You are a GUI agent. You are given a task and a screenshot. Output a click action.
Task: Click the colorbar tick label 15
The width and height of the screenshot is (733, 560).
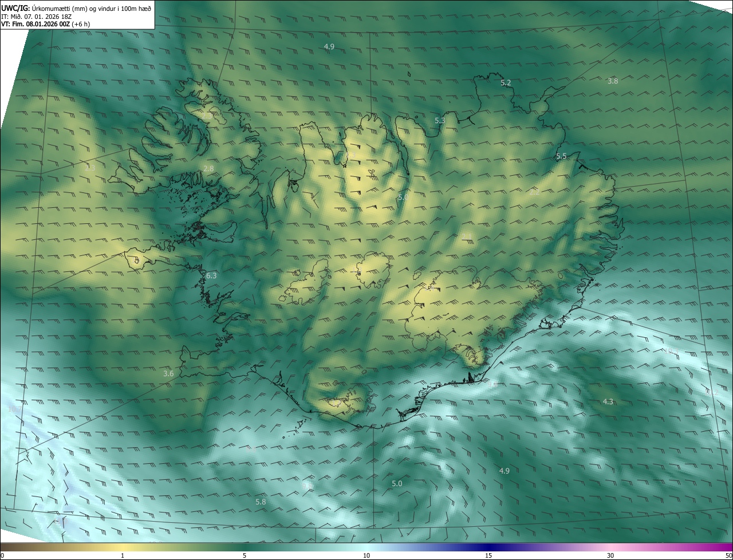pyautogui.click(x=488, y=555)
